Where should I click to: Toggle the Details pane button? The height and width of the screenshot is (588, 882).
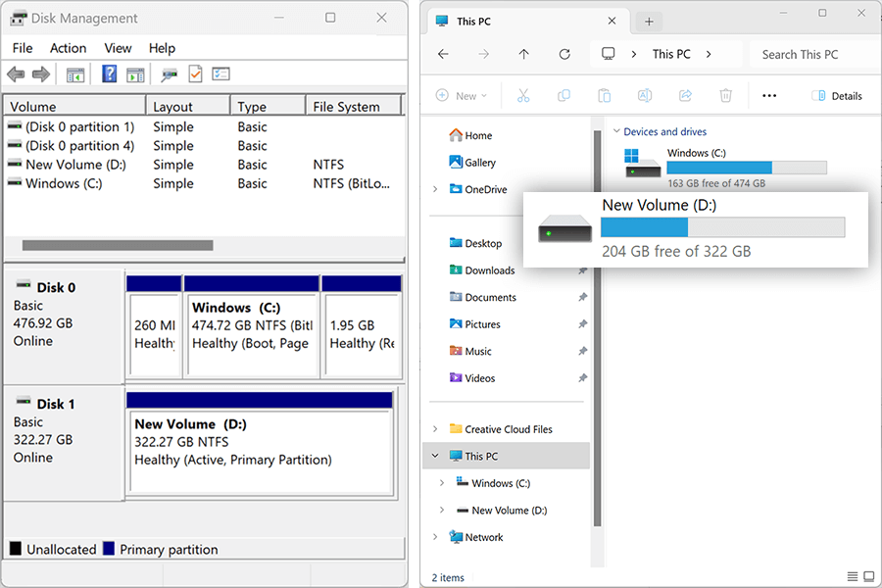click(x=837, y=96)
